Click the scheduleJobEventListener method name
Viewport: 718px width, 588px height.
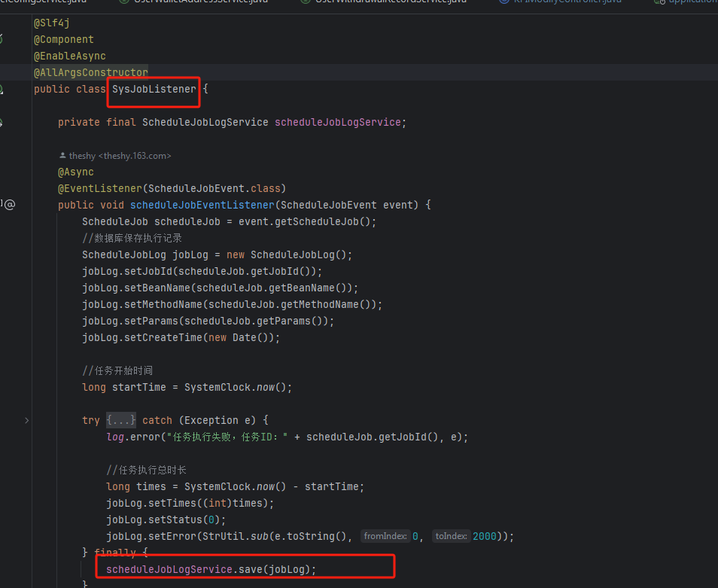pyautogui.click(x=202, y=205)
